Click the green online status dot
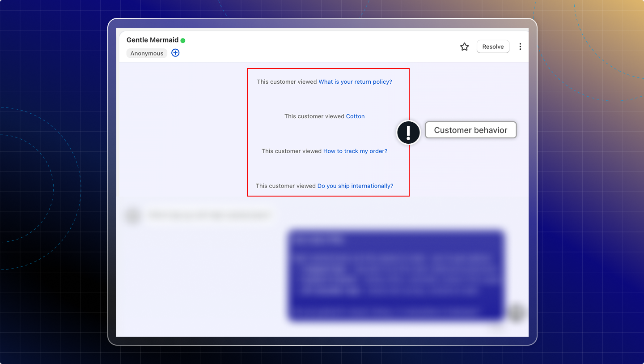 tap(183, 40)
